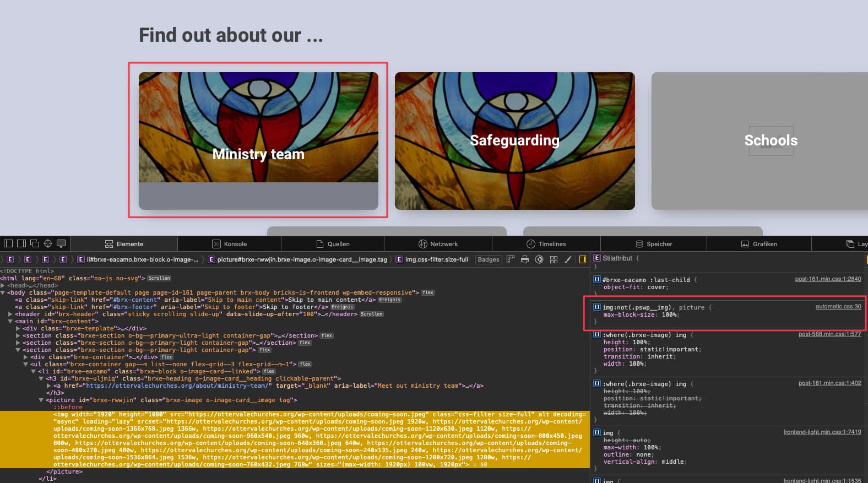Expand the header#brx-header node
The image size is (868, 483).
[10, 314]
